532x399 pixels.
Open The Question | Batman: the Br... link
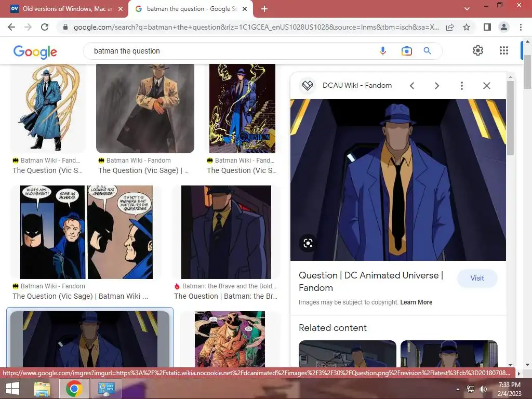[225, 296]
